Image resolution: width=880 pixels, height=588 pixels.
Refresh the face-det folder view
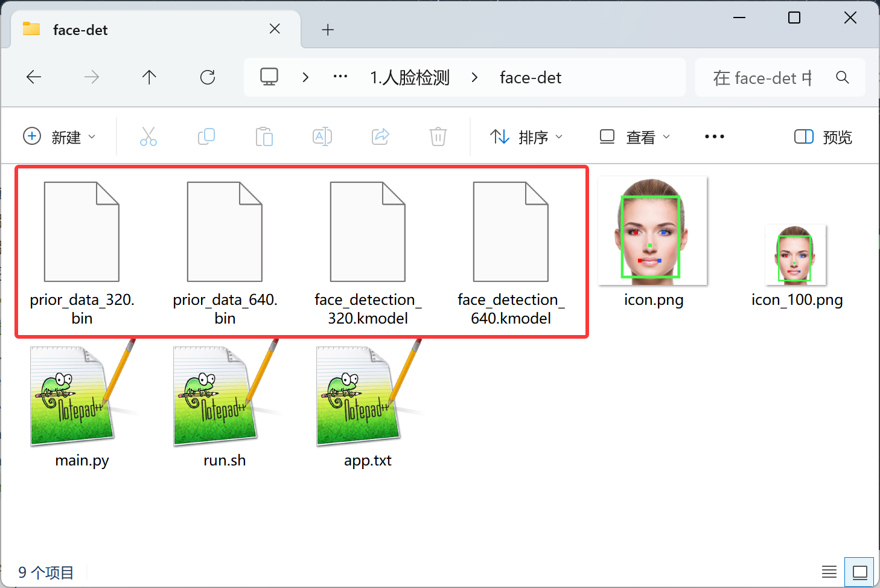[208, 77]
